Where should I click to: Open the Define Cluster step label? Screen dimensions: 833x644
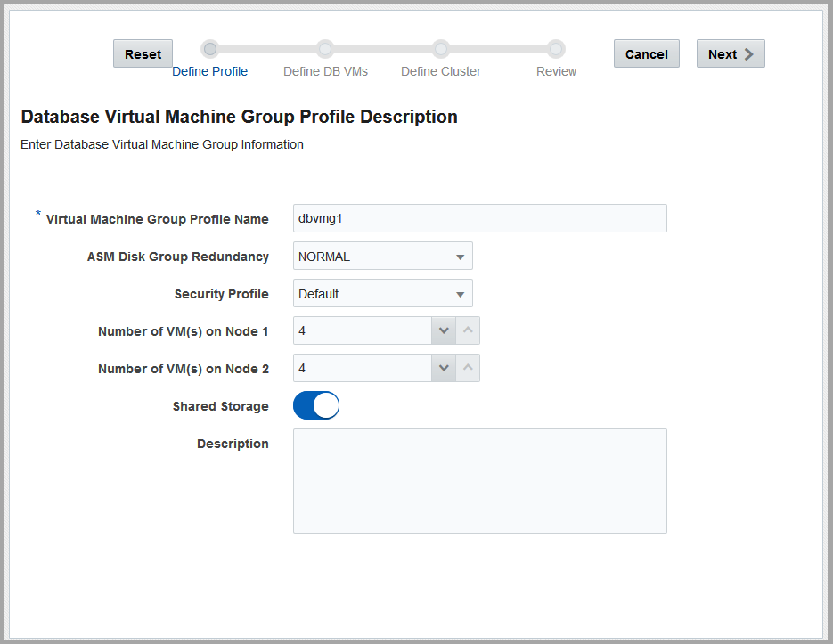[x=440, y=71]
